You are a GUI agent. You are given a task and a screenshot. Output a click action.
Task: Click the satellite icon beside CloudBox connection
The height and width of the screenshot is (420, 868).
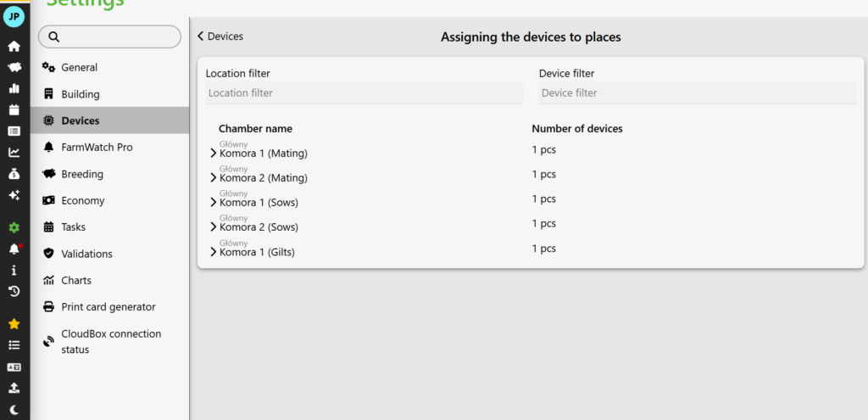pos(48,342)
